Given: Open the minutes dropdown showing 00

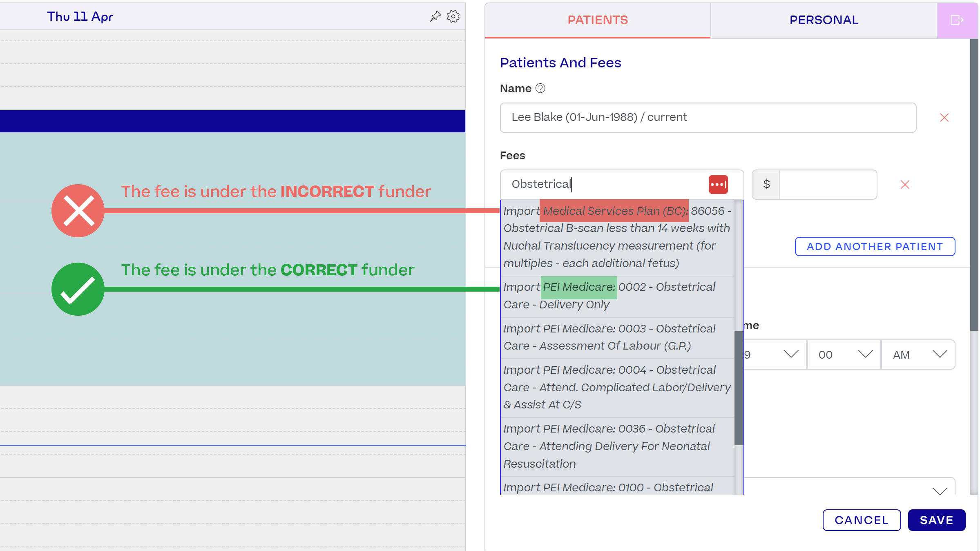Looking at the screenshot, I should click(844, 355).
